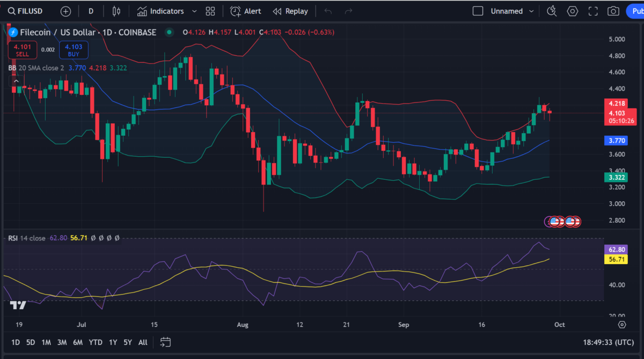Switch to the YTD date range
Screen dimensions: 644x359
pyautogui.click(x=96, y=342)
